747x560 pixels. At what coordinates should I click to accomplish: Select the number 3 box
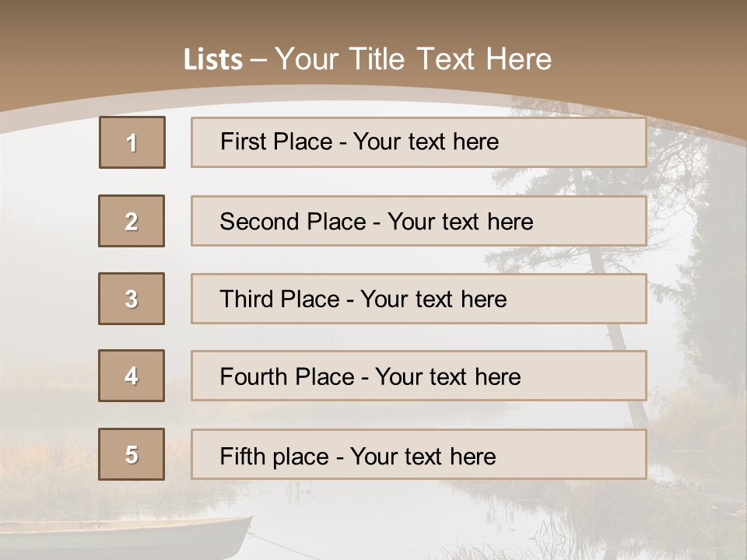pyautogui.click(x=132, y=299)
